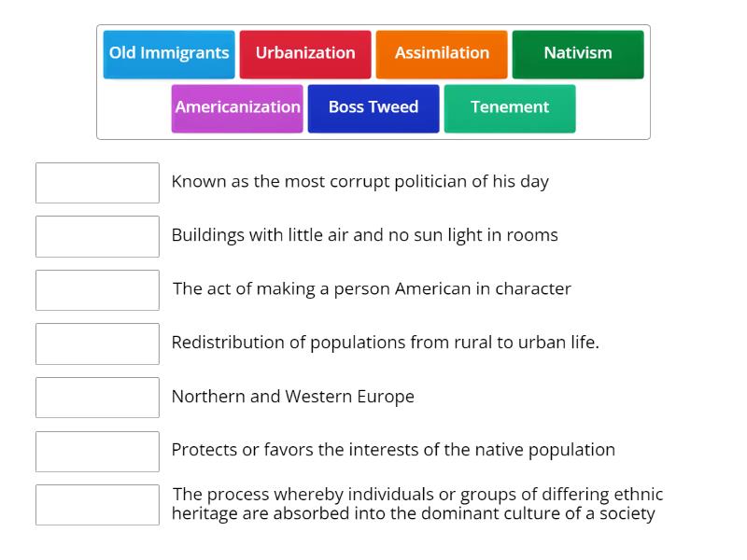Select the Old Immigrants tile
Screen dimensions: 747x560
[x=168, y=53]
